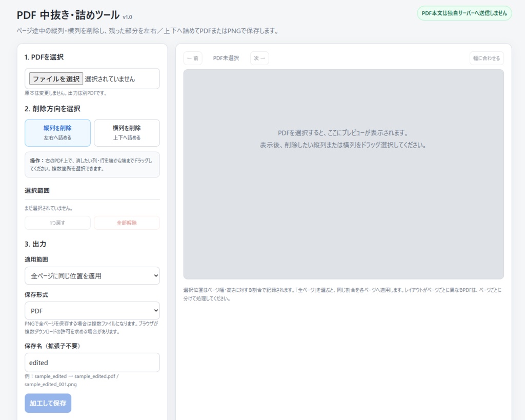Click the 2. 削除方向を選択 section heading
Image resolution: width=525 pixels, height=420 pixels.
pyautogui.click(x=52, y=109)
